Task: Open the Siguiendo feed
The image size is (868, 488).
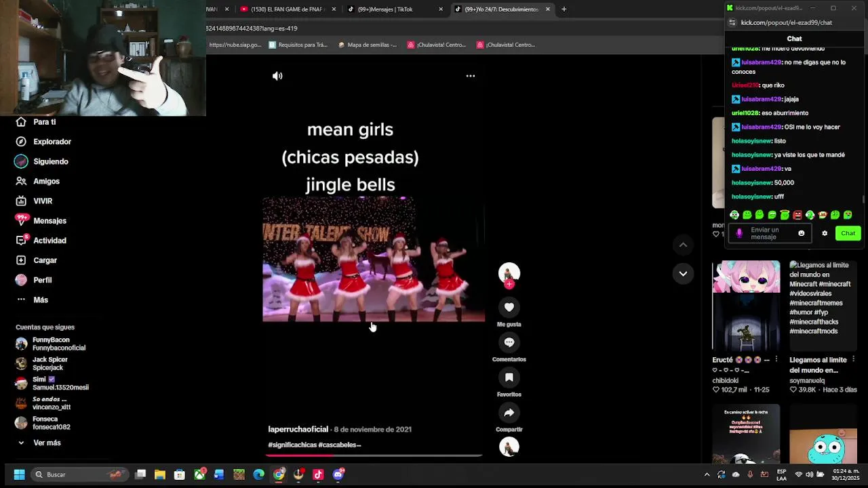Action: pyautogui.click(x=51, y=161)
